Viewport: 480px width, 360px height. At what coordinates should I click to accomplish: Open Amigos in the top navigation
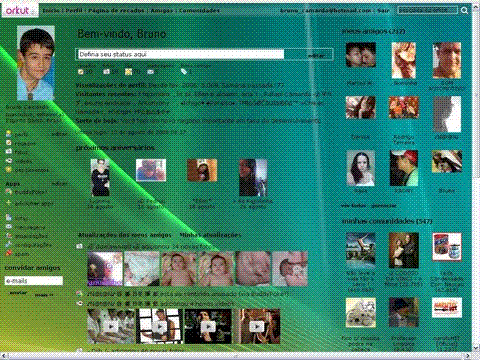coord(162,11)
